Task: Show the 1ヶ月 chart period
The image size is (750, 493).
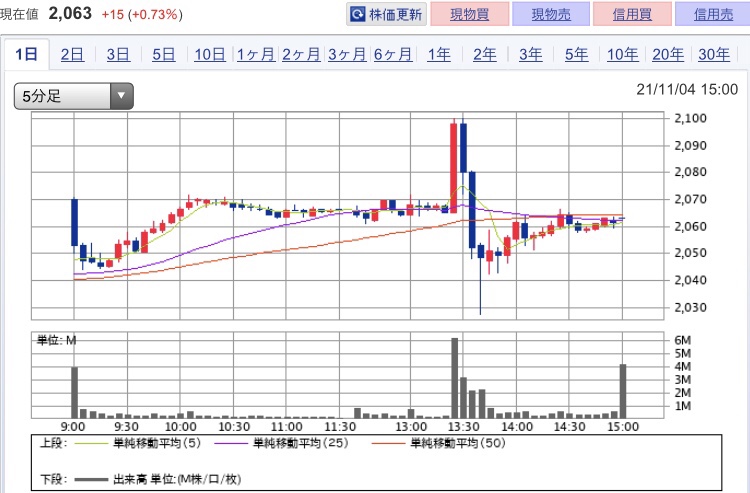Action: 255,55
